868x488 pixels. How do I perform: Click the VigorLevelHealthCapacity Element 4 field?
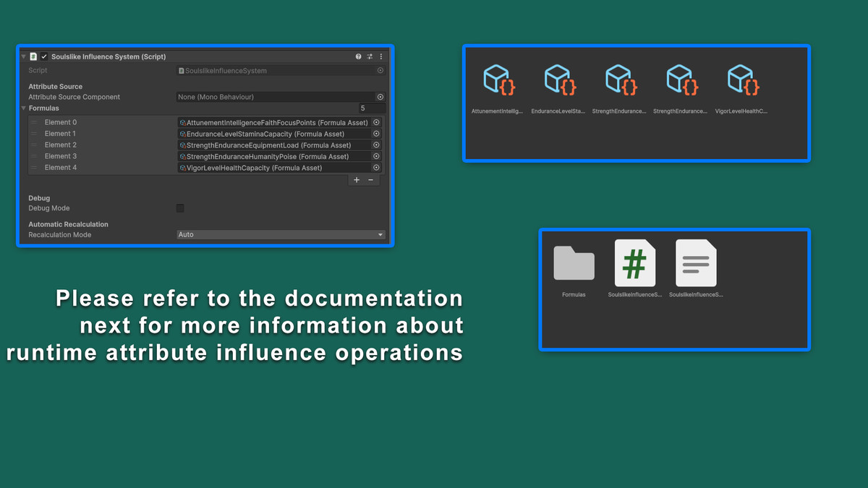click(x=273, y=168)
